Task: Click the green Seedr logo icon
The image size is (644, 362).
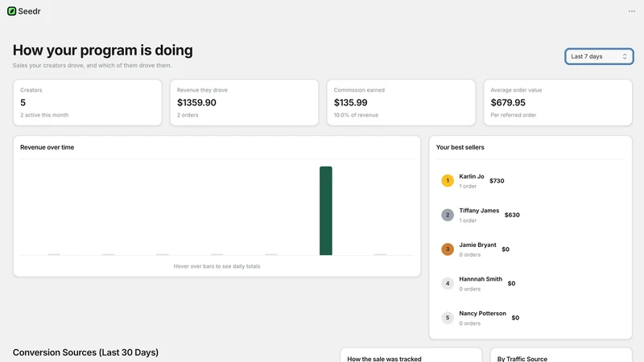Action: pyautogui.click(x=11, y=11)
